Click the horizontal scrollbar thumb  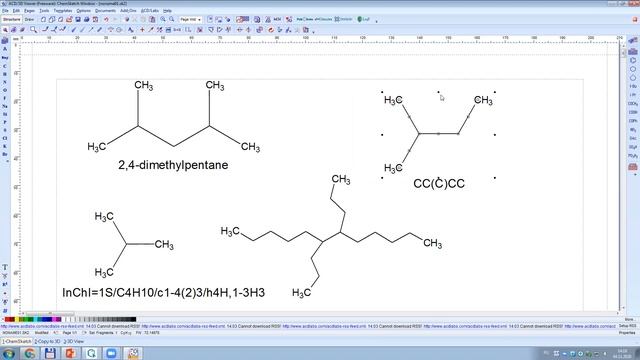(x=50, y=313)
